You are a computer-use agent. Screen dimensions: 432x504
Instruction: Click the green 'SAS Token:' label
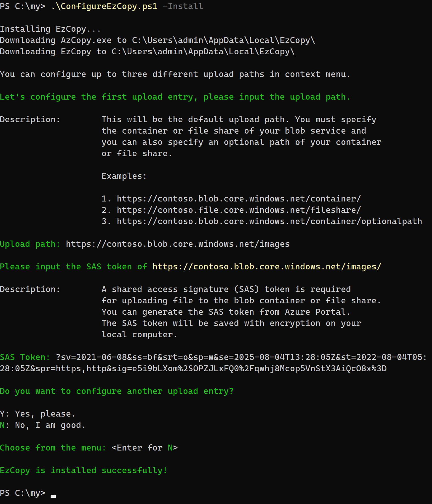tap(25, 357)
